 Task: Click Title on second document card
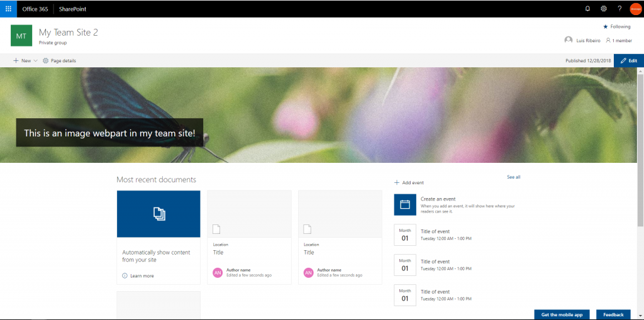tap(309, 252)
